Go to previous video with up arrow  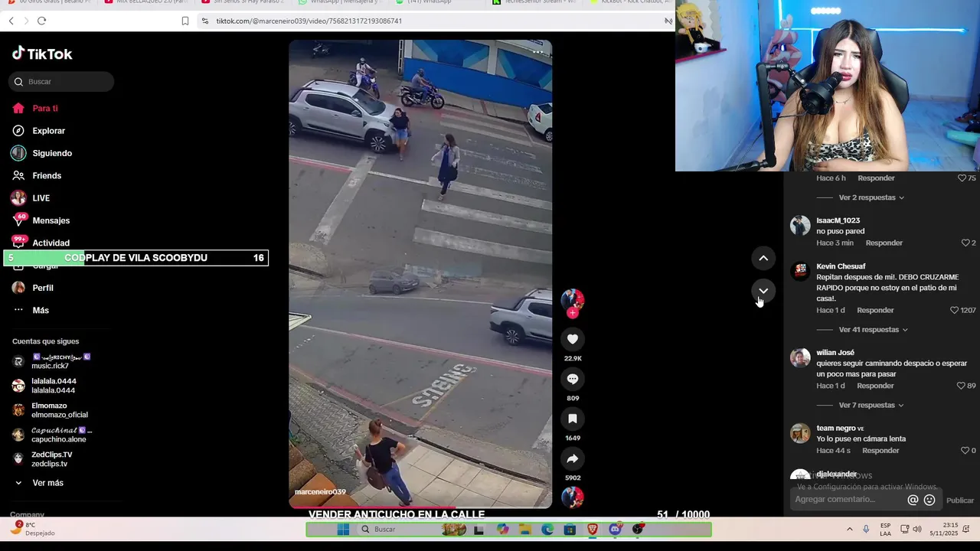click(x=763, y=258)
